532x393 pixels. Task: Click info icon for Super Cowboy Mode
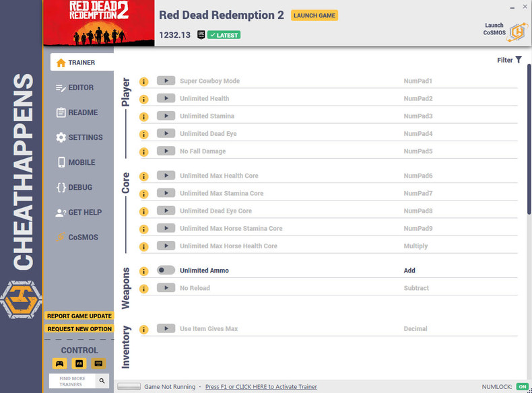[x=144, y=81]
